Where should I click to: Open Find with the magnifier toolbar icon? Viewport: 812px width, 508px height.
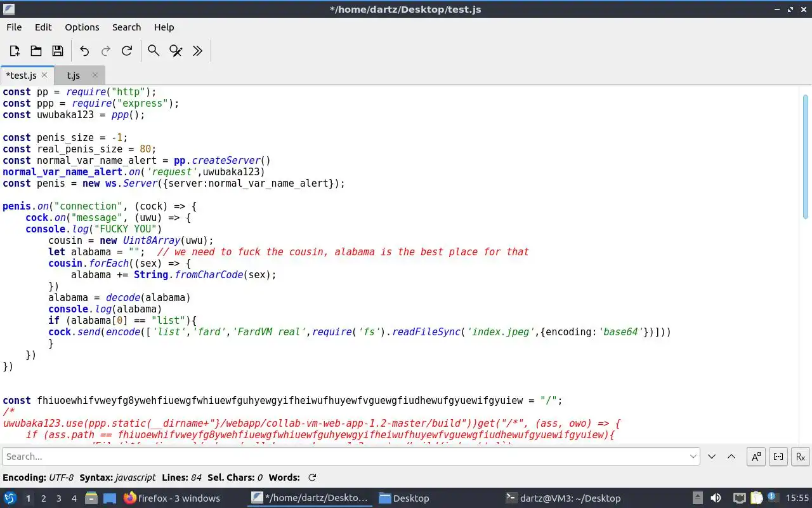pyautogui.click(x=154, y=51)
